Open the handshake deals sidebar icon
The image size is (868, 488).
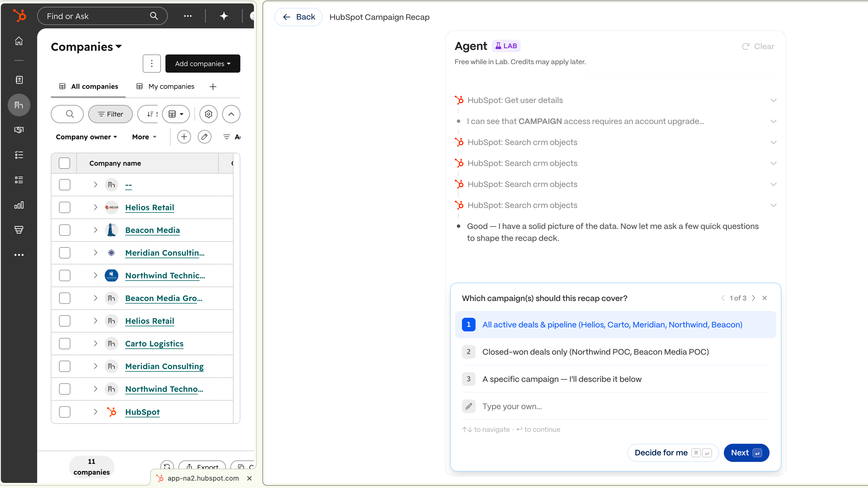point(19,130)
